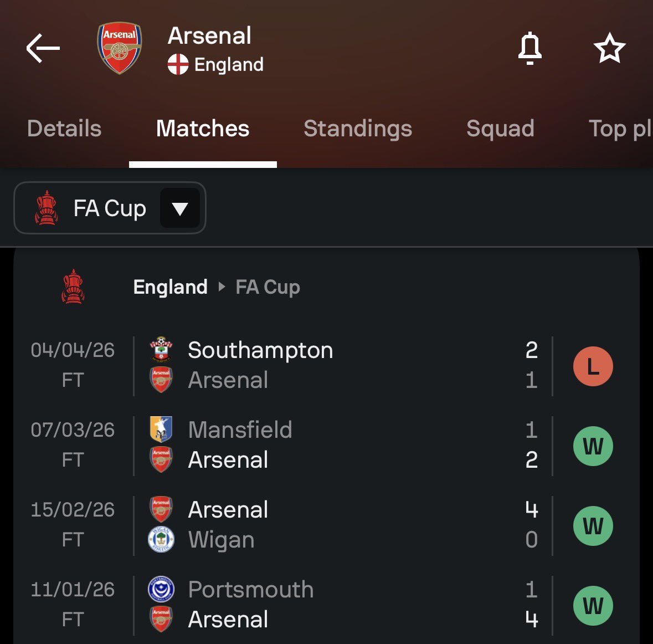Tap the back arrow icon
The width and height of the screenshot is (653, 644).
pos(43,48)
